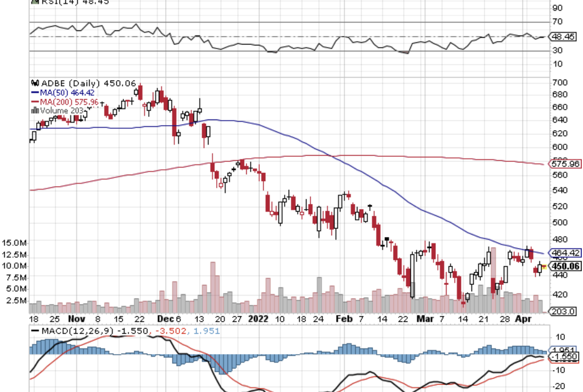
Task: Click the black MACD legend line marker
Action: click(35, 331)
